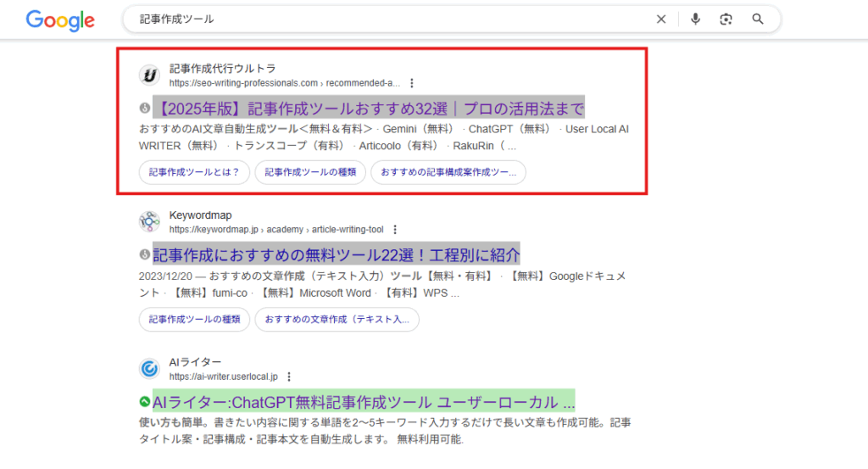Open more options for keywordmap.jp result

click(x=395, y=229)
